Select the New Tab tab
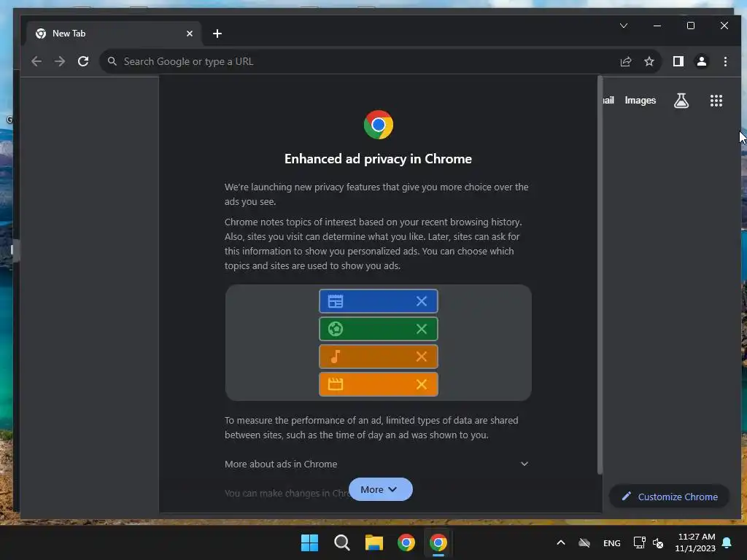Image resolution: width=747 pixels, height=560 pixels. click(113, 34)
